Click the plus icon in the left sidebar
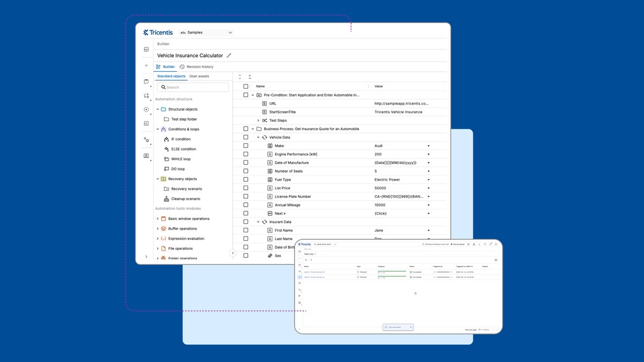644x362 pixels. (146, 65)
